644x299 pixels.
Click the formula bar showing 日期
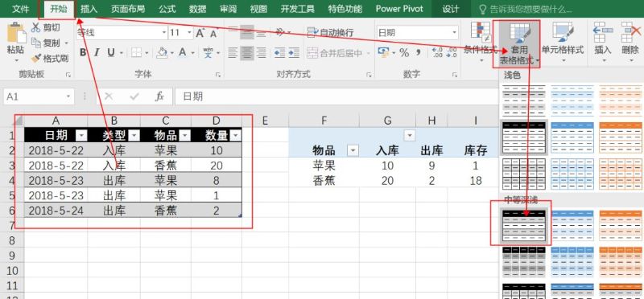[x=336, y=96]
